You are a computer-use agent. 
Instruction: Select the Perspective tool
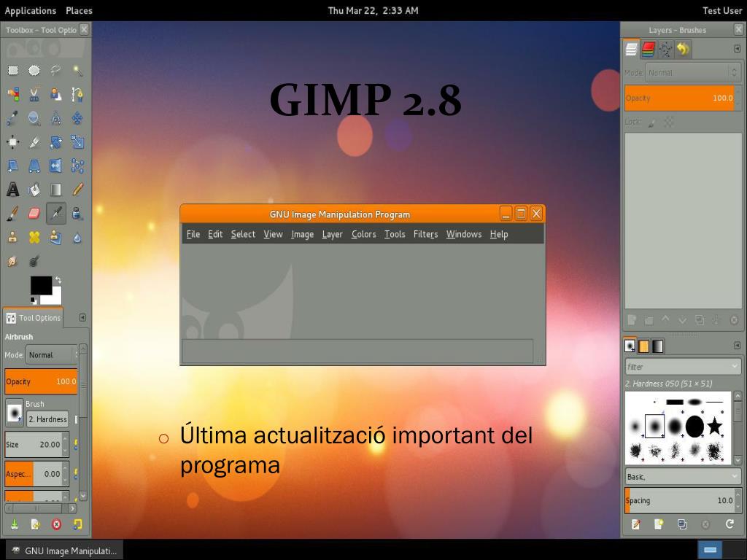pyautogui.click(x=34, y=166)
